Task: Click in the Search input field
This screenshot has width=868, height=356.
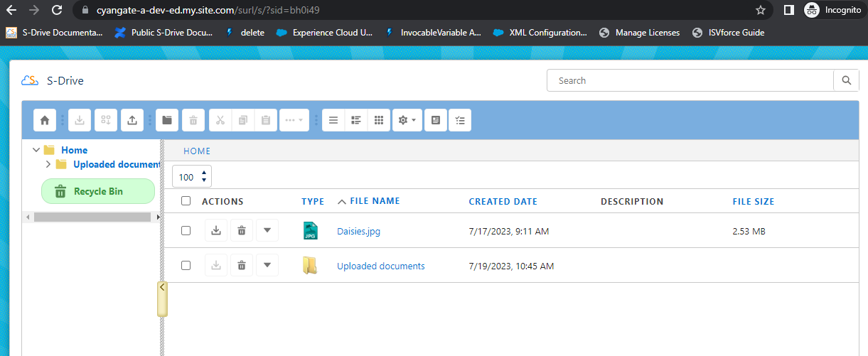Action: click(x=690, y=81)
